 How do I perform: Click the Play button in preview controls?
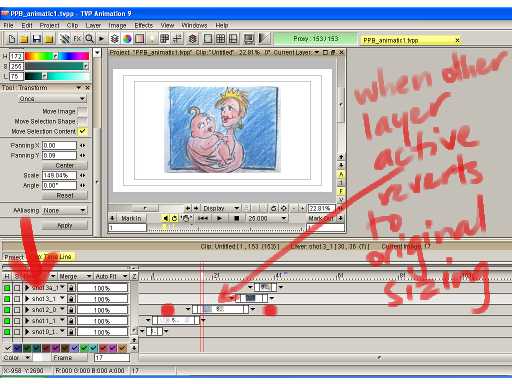(x=219, y=218)
